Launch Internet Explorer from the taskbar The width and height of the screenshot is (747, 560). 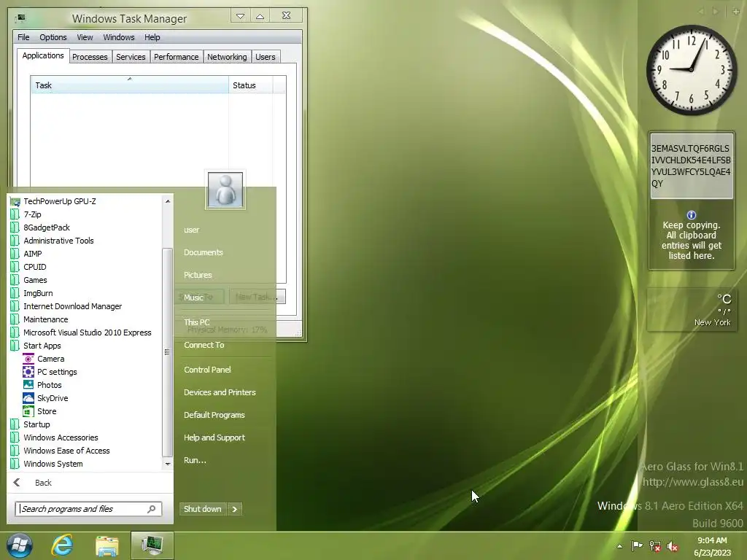63,545
